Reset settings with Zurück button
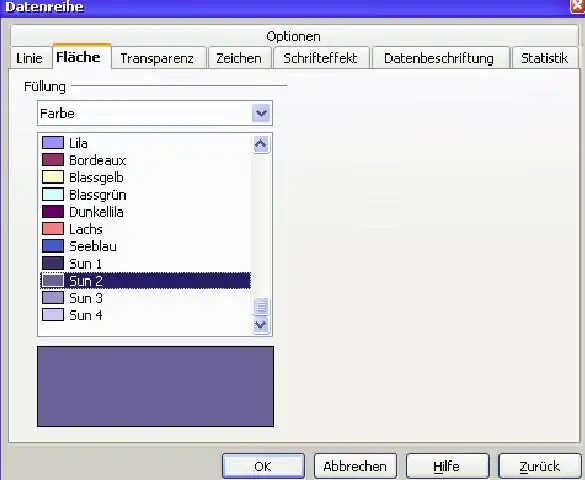Viewport: 585px width, 480px height. pos(539,466)
